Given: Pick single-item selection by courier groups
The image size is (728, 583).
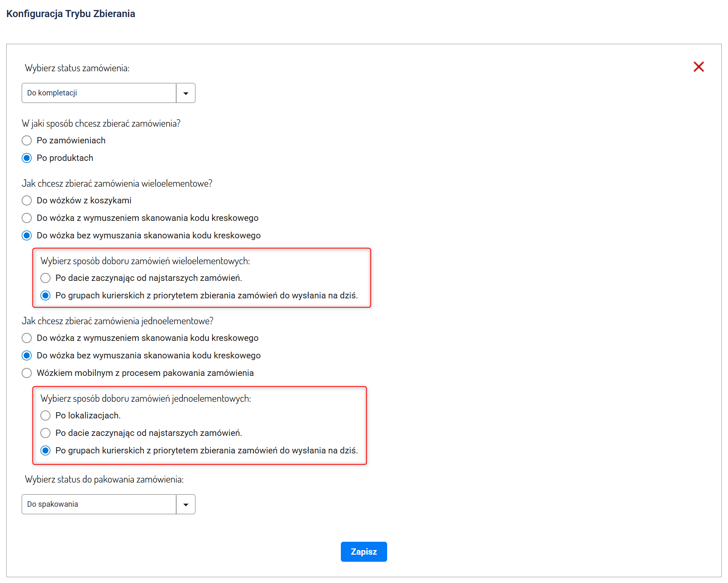Looking at the screenshot, I should click(45, 450).
